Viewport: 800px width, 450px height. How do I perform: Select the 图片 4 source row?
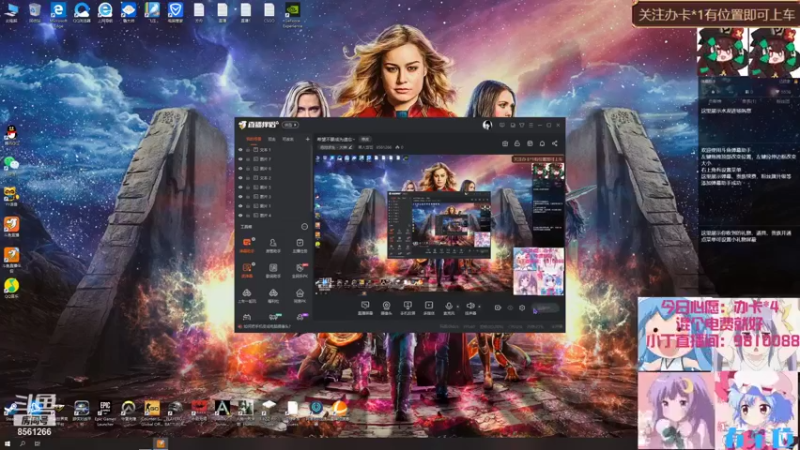point(273,215)
